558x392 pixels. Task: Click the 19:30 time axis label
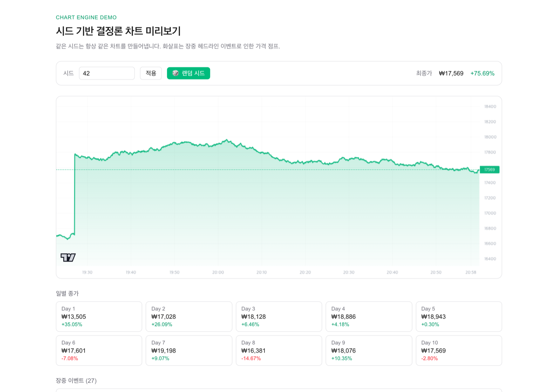pyautogui.click(x=87, y=272)
